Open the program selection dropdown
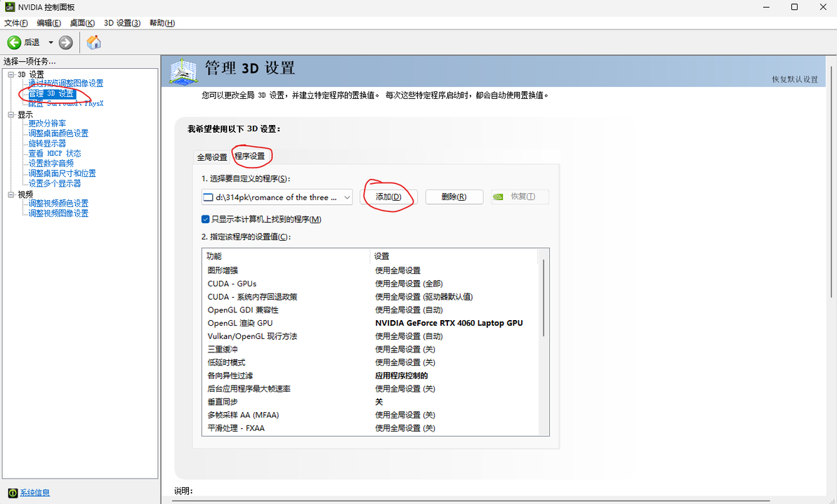The image size is (837, 504). (x=277, y=197)
